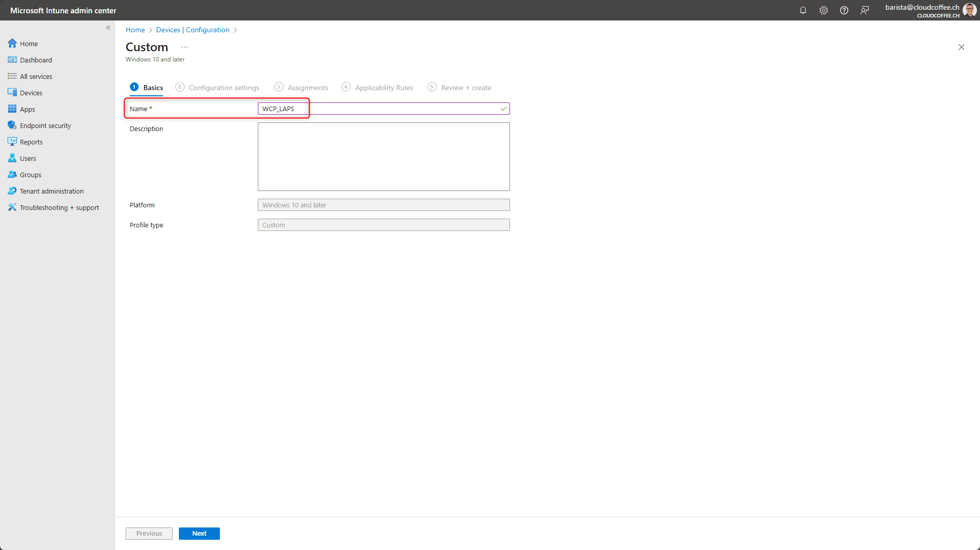Open the Dashboard view

point(36,59)
